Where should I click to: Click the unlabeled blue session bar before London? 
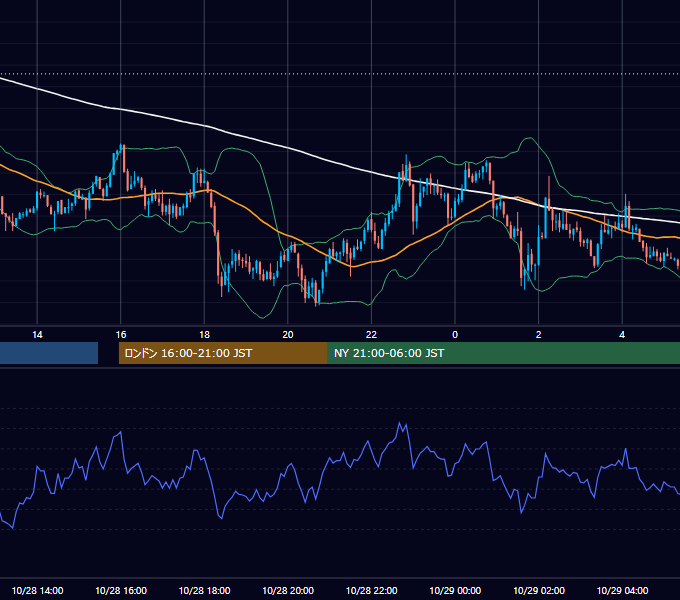[49, 353]
